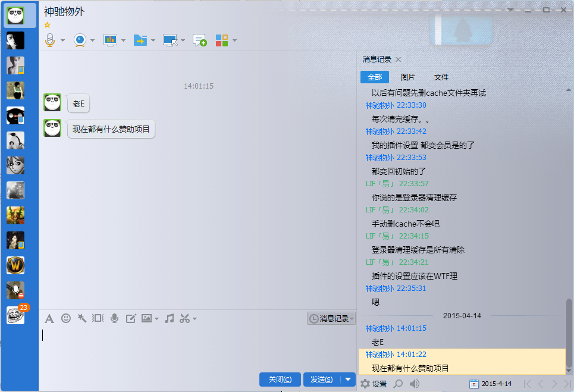Click the star icon below contact name
This screenshot has width=574, height=392.
(x=47, y=25)
